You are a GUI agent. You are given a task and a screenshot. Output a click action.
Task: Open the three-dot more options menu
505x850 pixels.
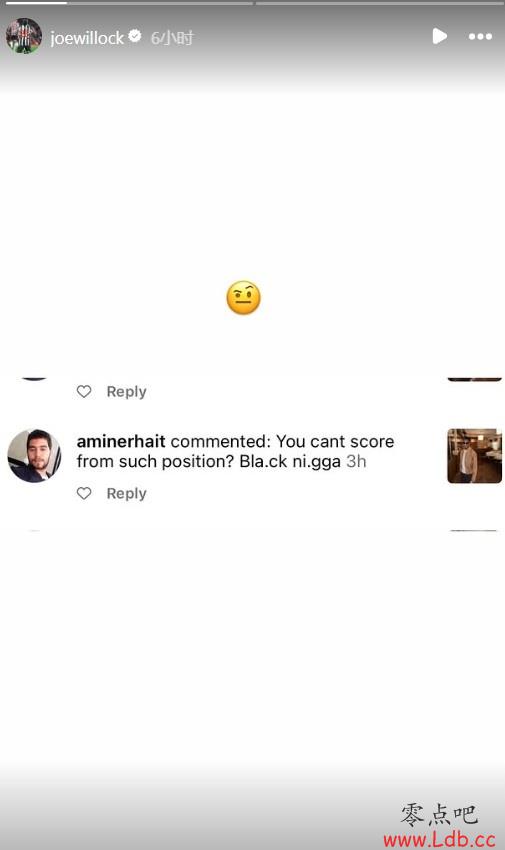(x=480, y=37)
